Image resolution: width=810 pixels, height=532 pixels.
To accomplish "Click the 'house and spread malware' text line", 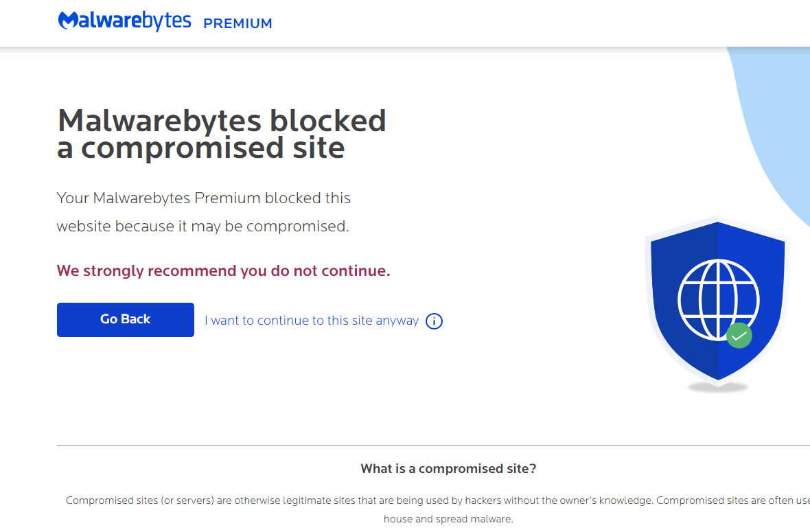I will tap(448, 519).
